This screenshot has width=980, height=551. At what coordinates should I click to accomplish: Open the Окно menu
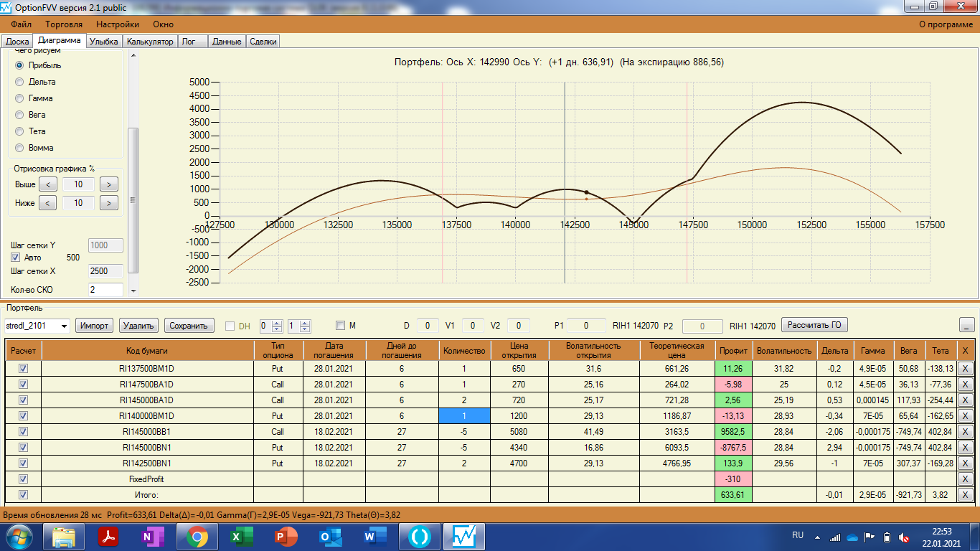(163, 24)
